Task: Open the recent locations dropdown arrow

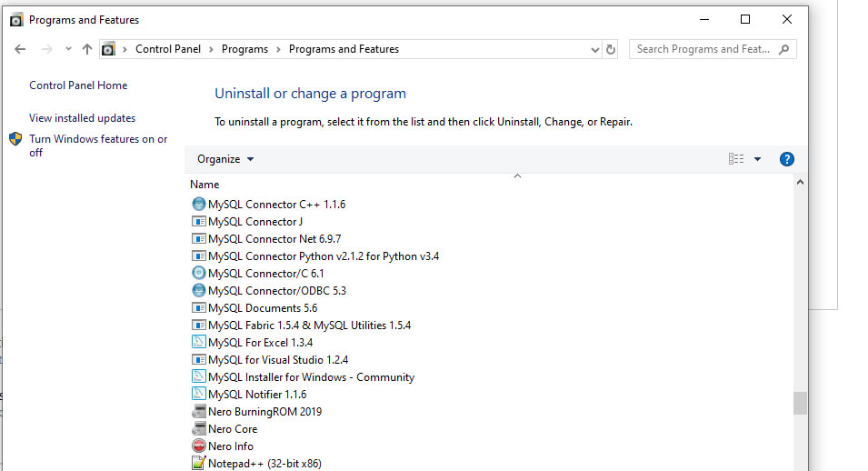Action: click(x=68, y=49)
